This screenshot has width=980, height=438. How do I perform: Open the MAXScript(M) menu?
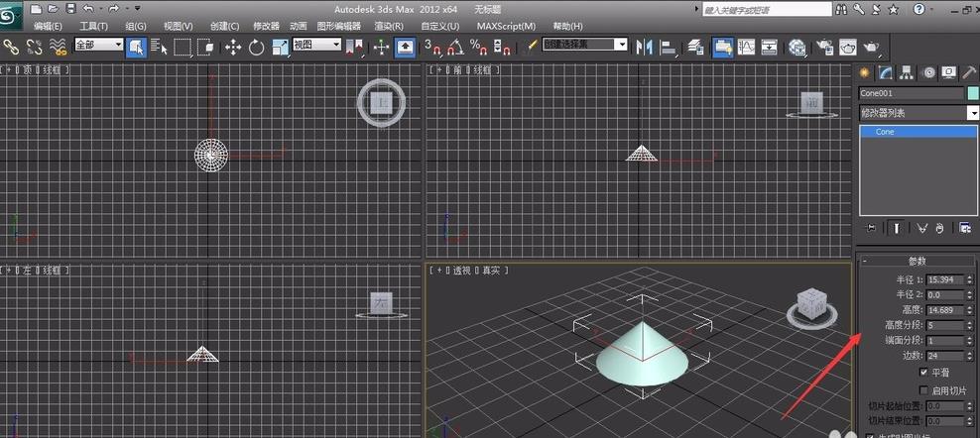click(506, 26)
